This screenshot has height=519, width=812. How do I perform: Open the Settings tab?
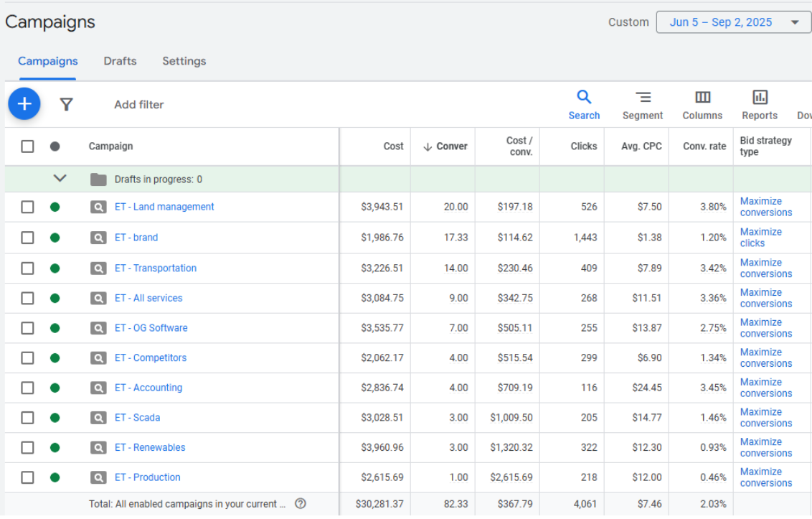click(x=184, y=61)
